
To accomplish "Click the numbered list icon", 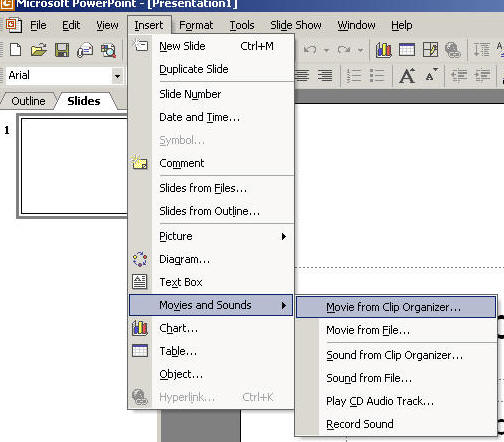I will [353, 75].
